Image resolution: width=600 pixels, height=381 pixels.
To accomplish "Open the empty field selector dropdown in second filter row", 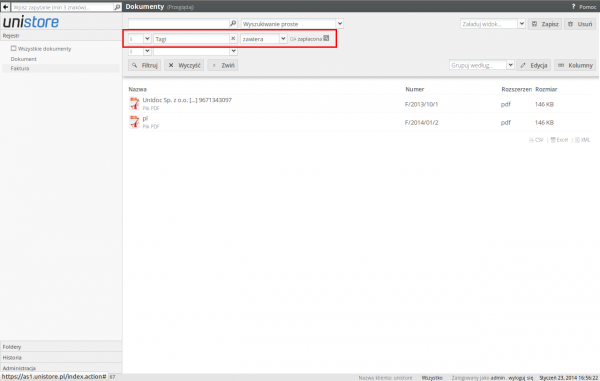I will pos(233,51).
